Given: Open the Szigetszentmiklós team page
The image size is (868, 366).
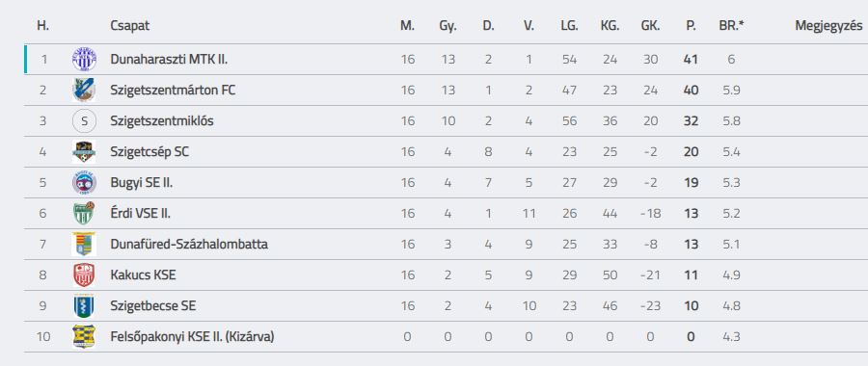Looking at the screenshot, I should coord(162,121).
